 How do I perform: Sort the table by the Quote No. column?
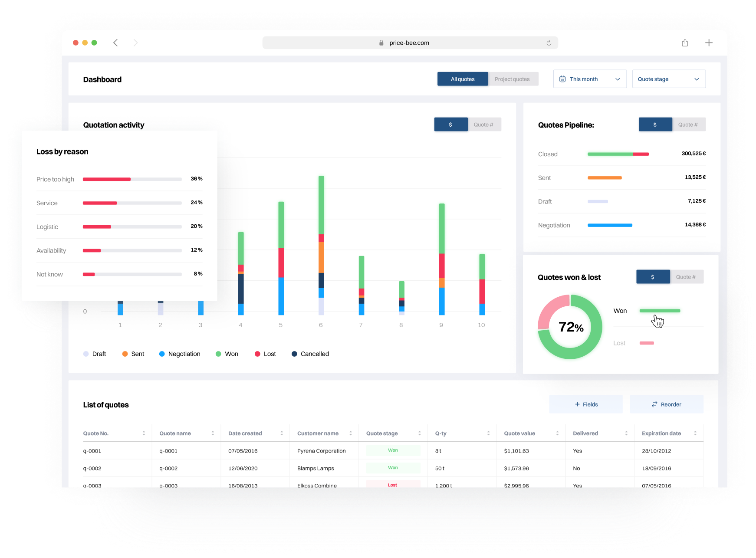tap(144, 433)
